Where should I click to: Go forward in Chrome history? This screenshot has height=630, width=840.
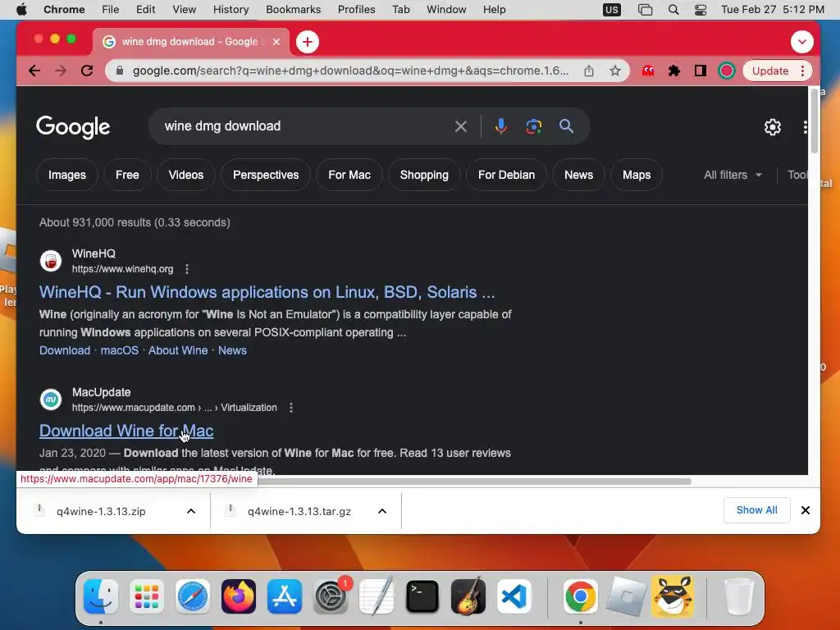coord(61,71)
